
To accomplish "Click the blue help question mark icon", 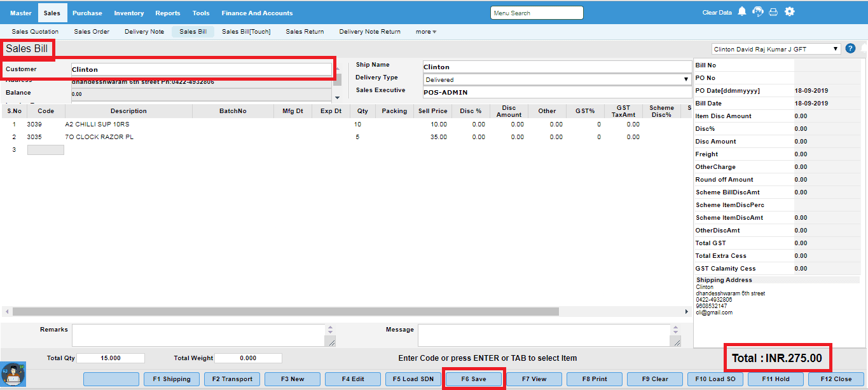I will click(x=850, y=48).
